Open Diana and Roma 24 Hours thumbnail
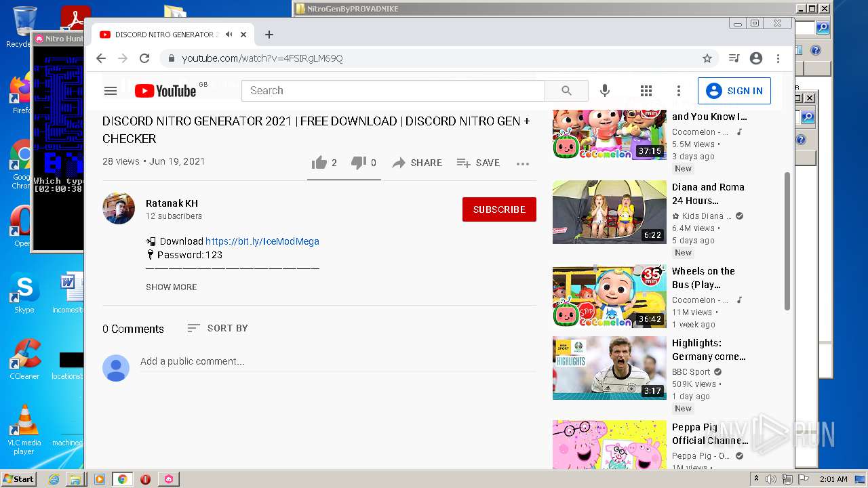The width and height of the screenshot is (868, 488). click(610, 212)
